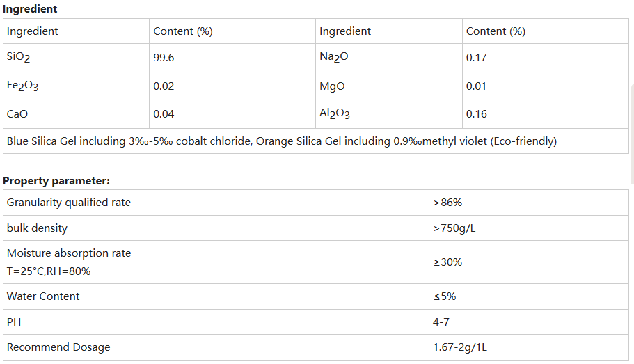This screenshot has width=634, height=364.
Task: Select the Al2O3 ingredient cell
Action: point(334,113)
